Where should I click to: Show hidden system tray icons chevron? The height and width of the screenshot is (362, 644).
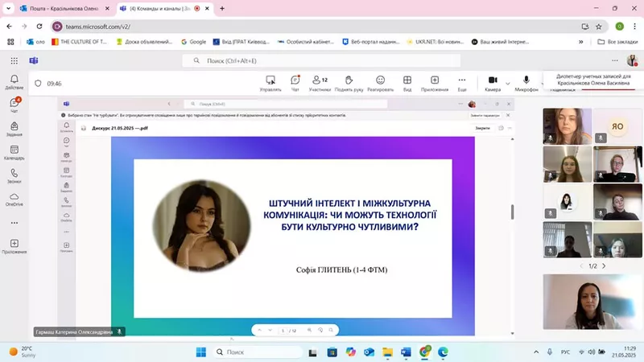pyautogui.click(x=536, y=352)
